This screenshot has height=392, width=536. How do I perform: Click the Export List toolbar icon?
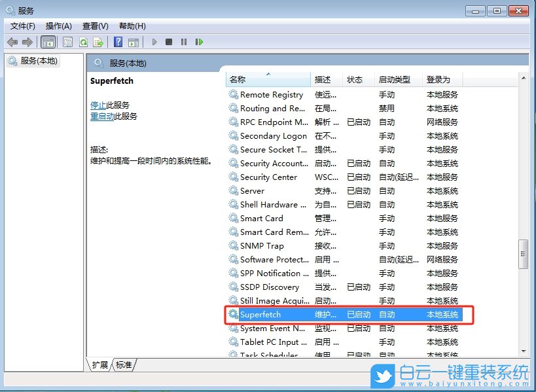pyautogui.click(x=99, y=42)
